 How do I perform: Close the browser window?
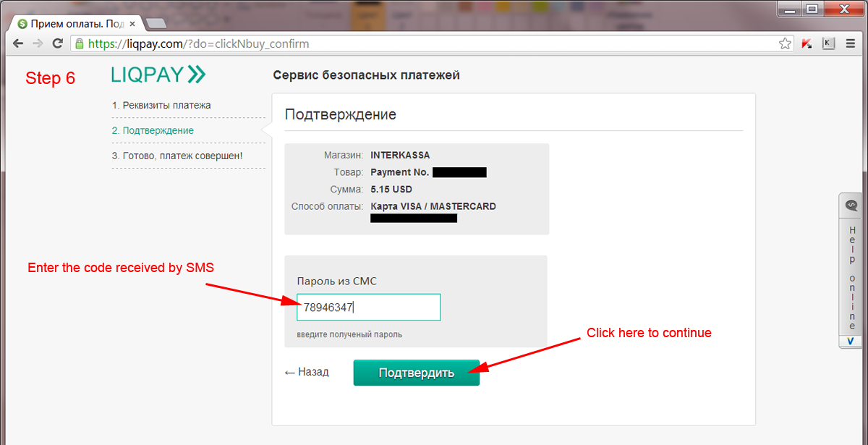point(843,9)
